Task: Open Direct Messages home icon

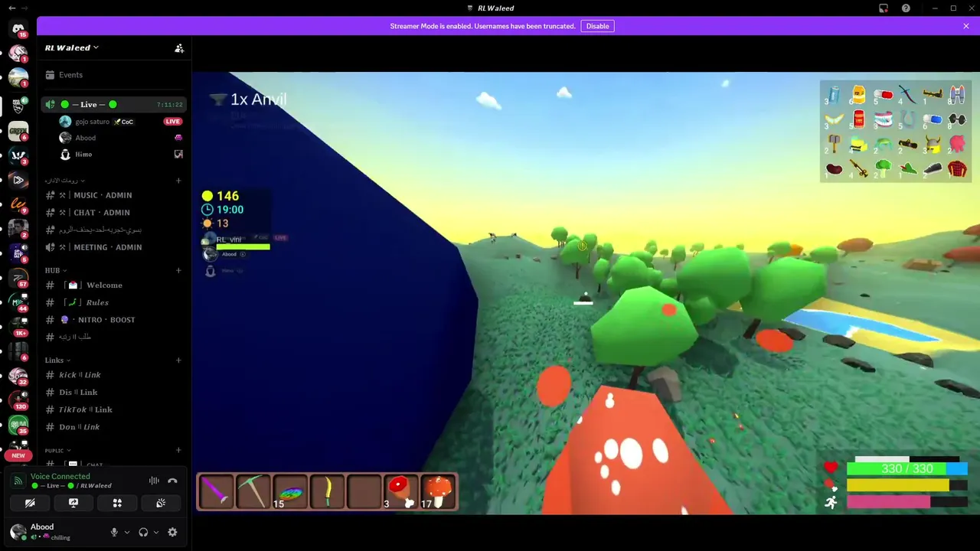Action: pyautogui.click(x=18, y=28)
